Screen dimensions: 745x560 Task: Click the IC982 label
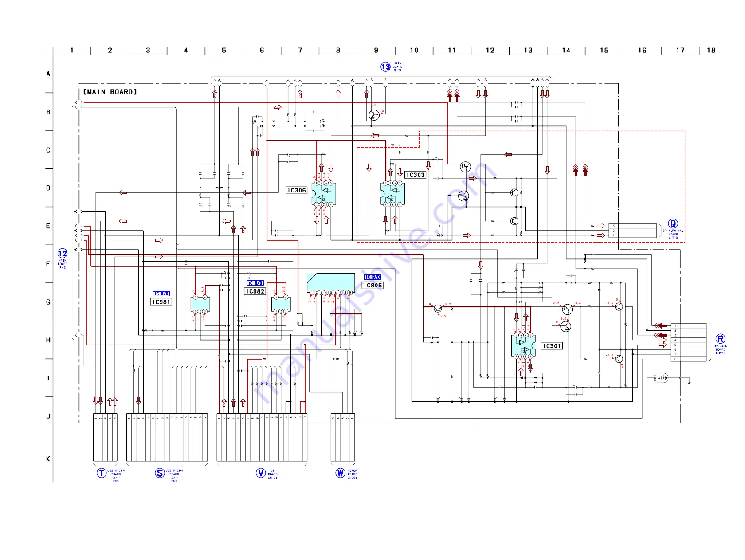point(255,291)
